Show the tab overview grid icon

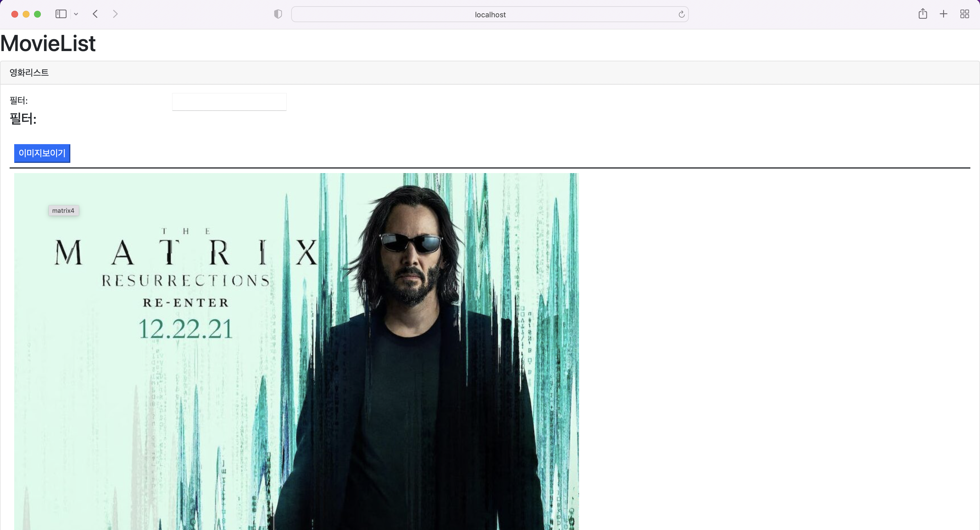[964, 14]
